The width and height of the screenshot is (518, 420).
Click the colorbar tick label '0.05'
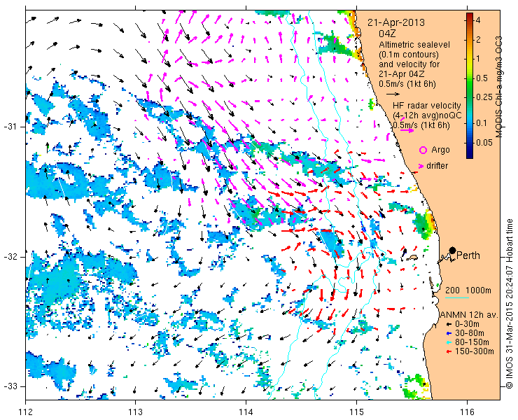[x=483, y=143]
